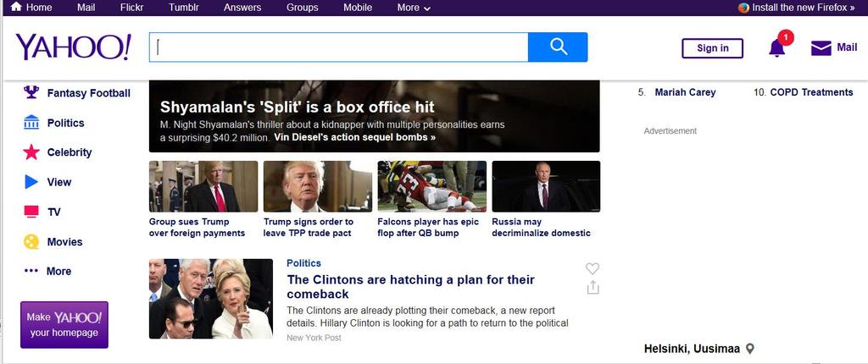Open Answers in the top navigation bar
The height and width of the screenshot is (364, 868).
(242, 8)
